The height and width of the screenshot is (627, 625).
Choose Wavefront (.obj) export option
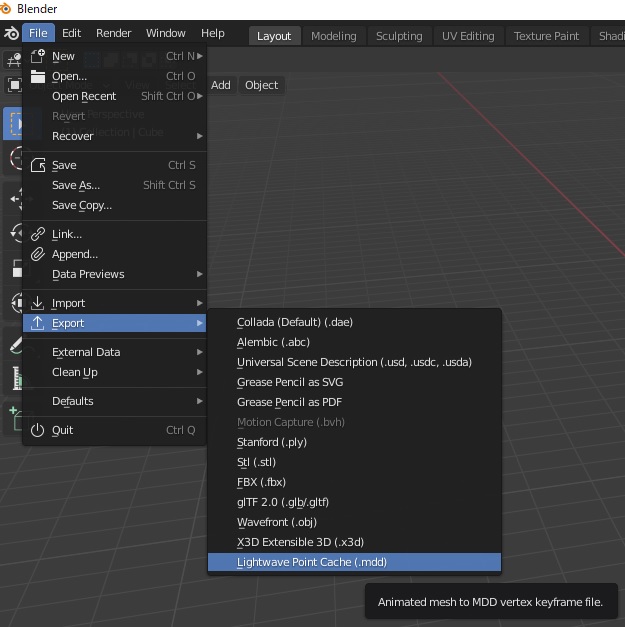coord(277,522)
